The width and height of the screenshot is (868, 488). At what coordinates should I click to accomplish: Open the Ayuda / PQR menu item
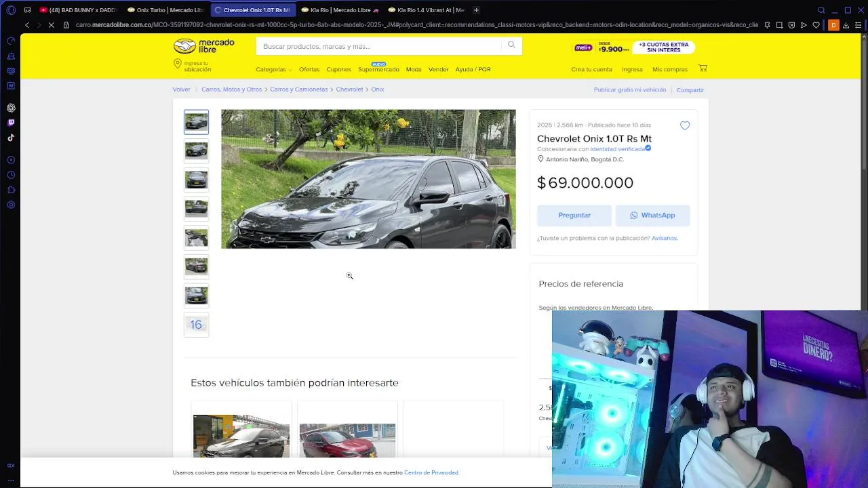pos(473,69)
